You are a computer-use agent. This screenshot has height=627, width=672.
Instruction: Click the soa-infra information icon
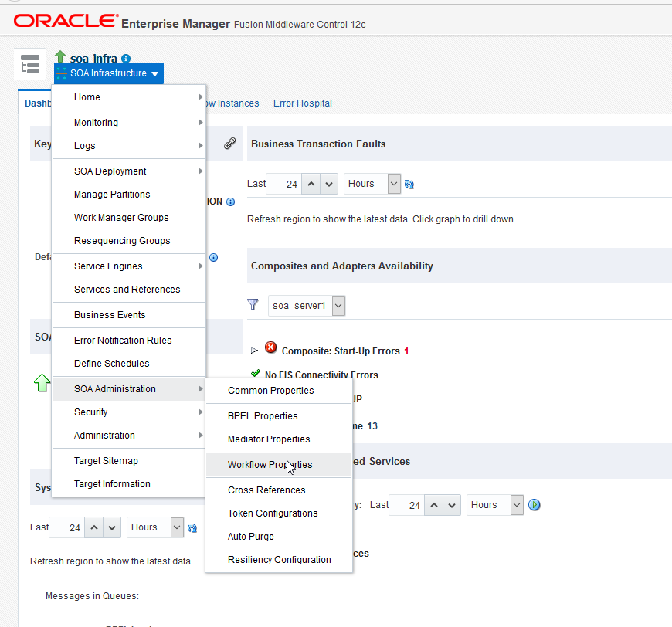126,58
